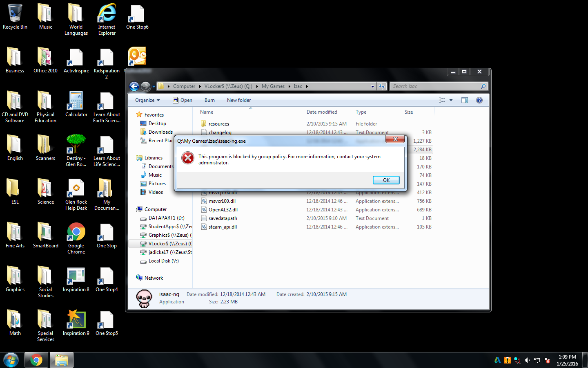Click My Games in address breadcrumb
Viewport: 588px width, 368px height.
click(273, 86)
